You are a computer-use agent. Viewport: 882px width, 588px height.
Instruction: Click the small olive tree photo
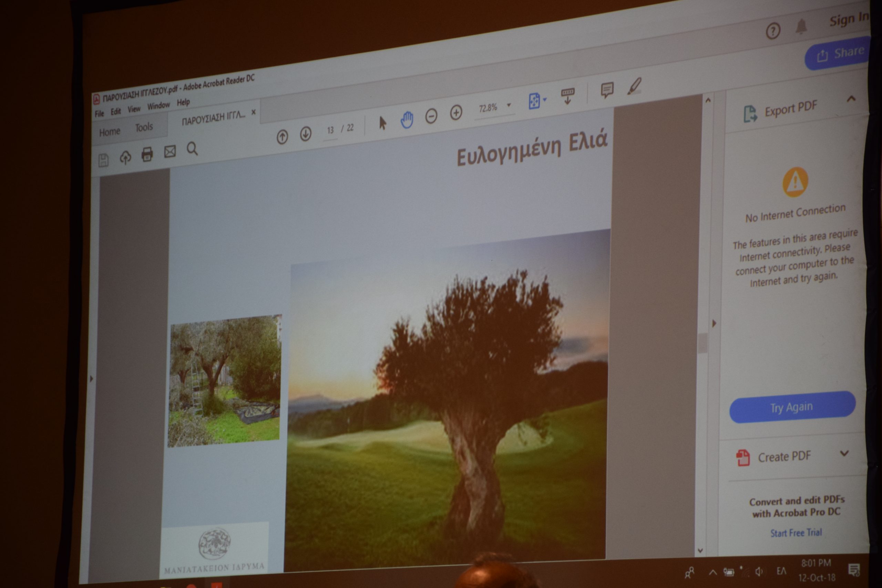[x=224, y=381]
